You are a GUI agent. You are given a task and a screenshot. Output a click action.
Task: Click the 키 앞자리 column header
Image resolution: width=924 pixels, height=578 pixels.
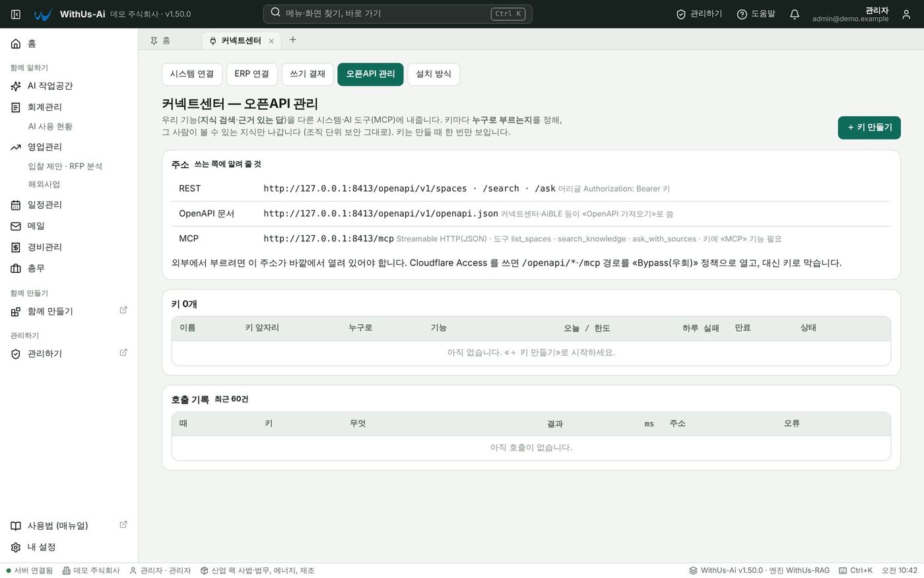pos(262,328)
